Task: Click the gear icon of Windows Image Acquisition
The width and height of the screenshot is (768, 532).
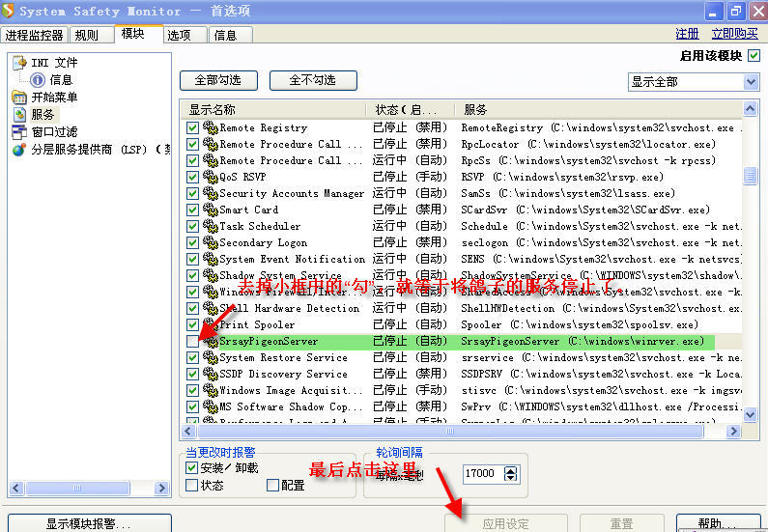Action: (x=211, y=390)
